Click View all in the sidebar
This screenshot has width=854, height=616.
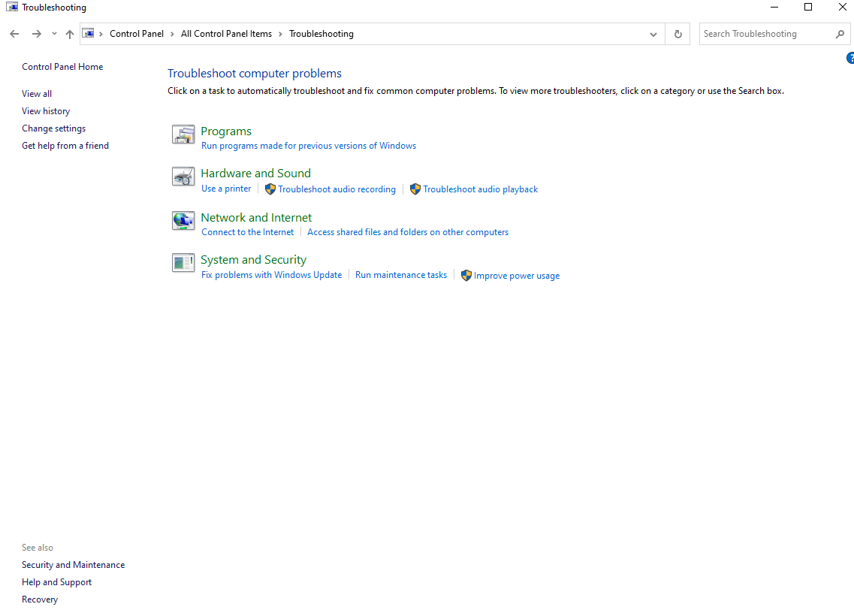[x=37, y=94]
